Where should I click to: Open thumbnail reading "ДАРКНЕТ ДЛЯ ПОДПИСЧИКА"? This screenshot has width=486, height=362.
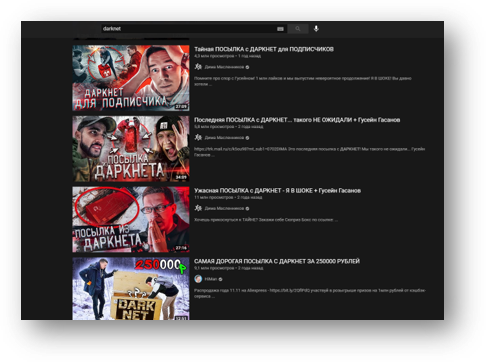tap(131, 78)
